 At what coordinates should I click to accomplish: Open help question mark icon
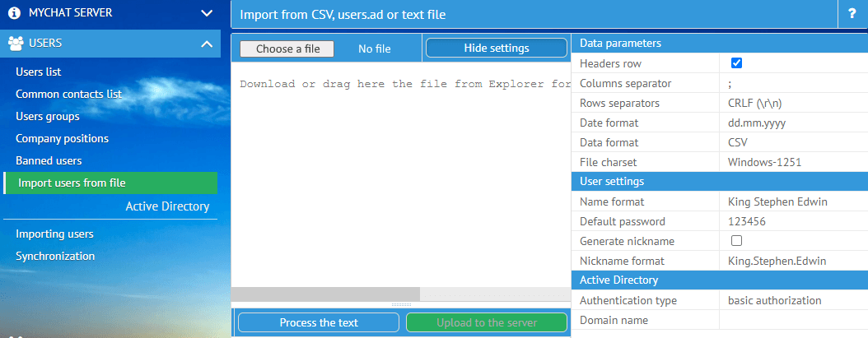(852, 14)
